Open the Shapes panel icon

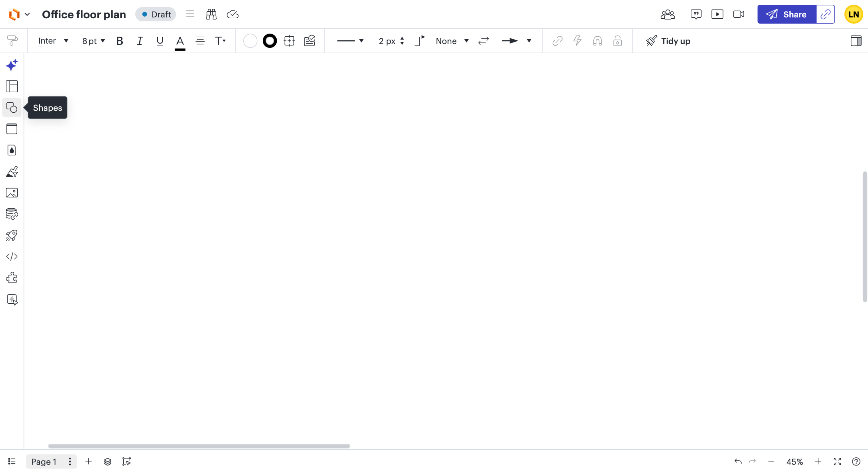(12, 108)
